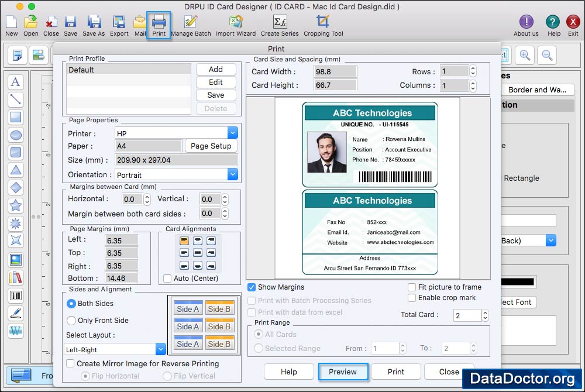Click the New document toolbar icon
This screenshot has height=392, width=585.
(11, 25)
